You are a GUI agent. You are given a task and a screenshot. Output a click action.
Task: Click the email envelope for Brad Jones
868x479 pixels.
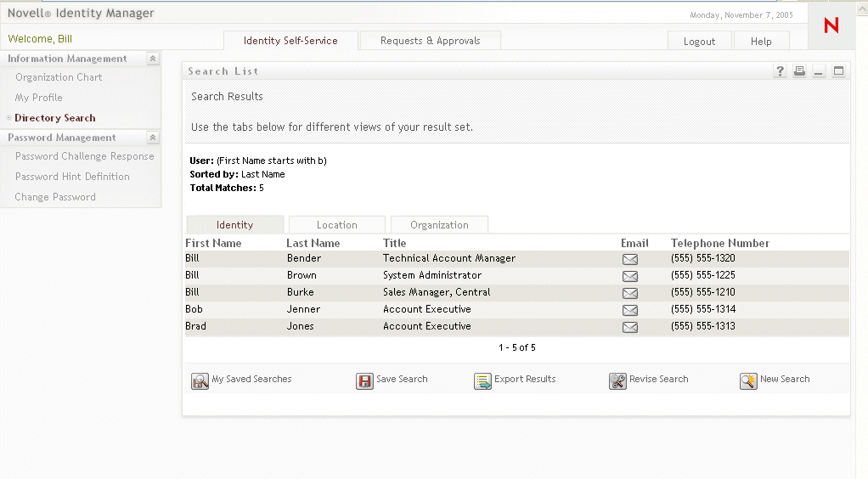point(629,327)
